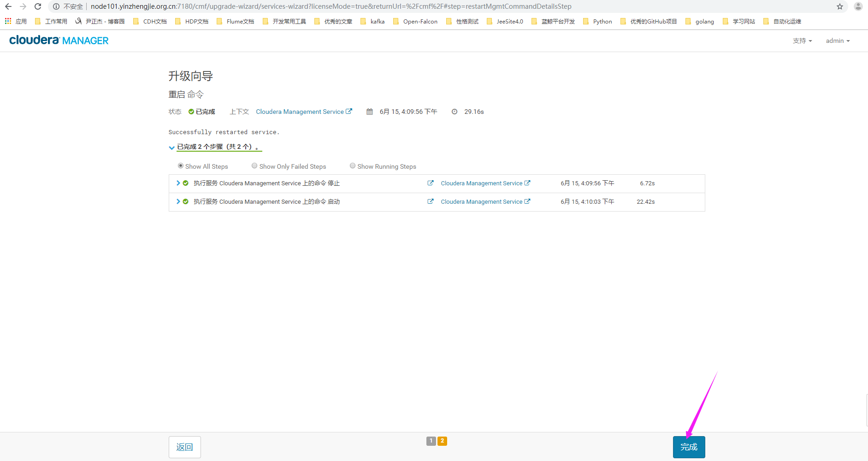Open the Flume文档 bookmark folder
The image size is (868, 461).
pos(235,21)
